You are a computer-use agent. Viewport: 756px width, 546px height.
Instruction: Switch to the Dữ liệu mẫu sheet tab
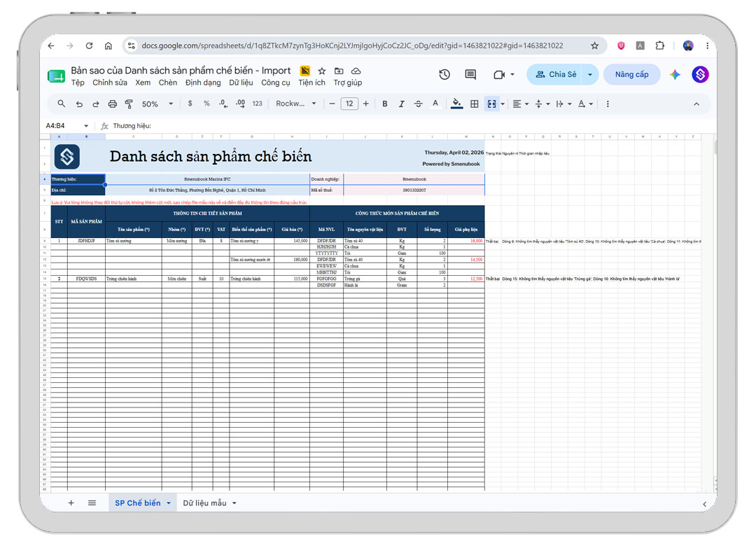(209, 503)
